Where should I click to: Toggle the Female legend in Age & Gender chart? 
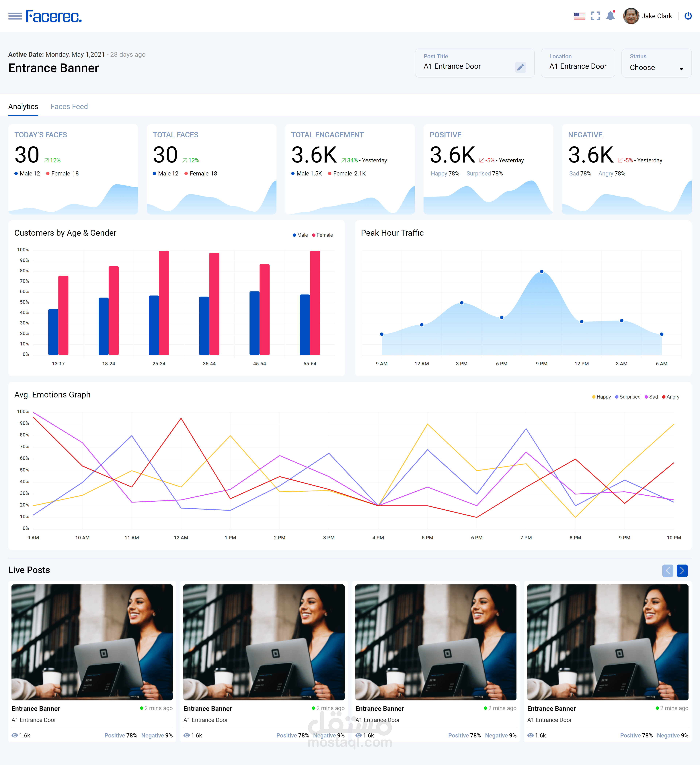pyautogui.click(x=322, y=235)
